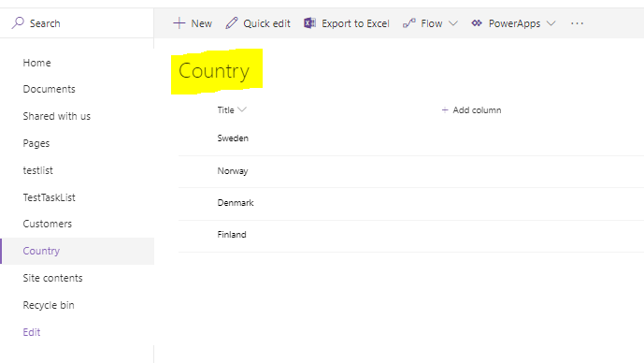Screen dimensions: 644x363
Task: Click the Add column text
Action: (477, 109)
